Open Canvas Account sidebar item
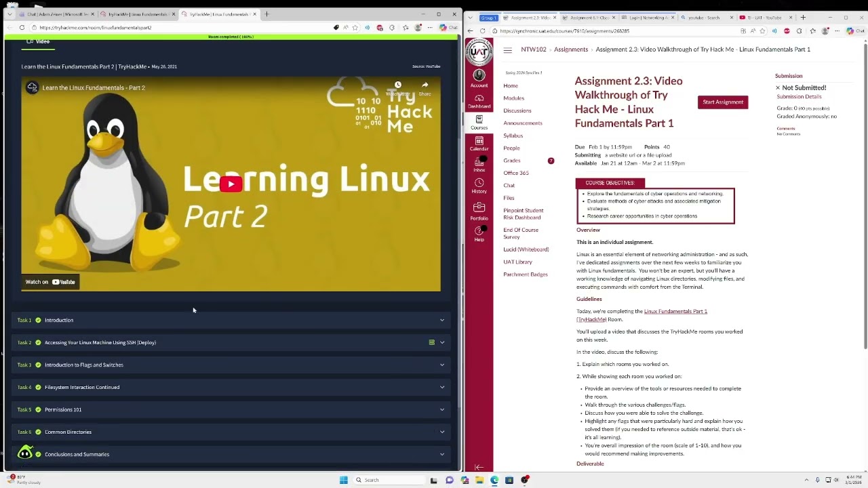 pos(479,78)
